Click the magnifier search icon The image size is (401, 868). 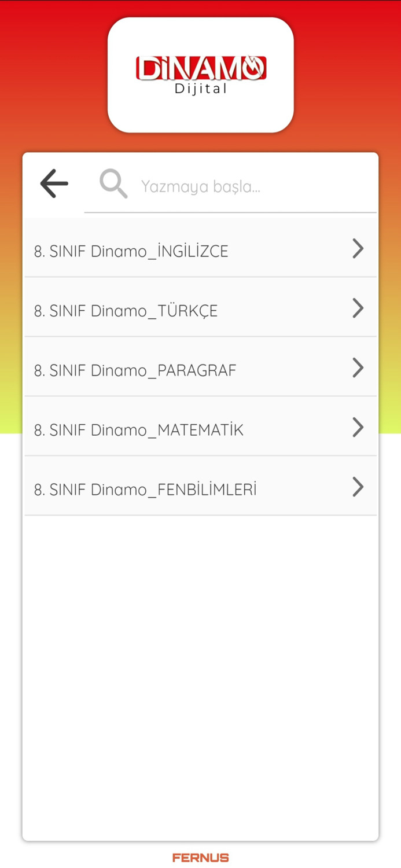pyautogui.click(x=113, y=183)
